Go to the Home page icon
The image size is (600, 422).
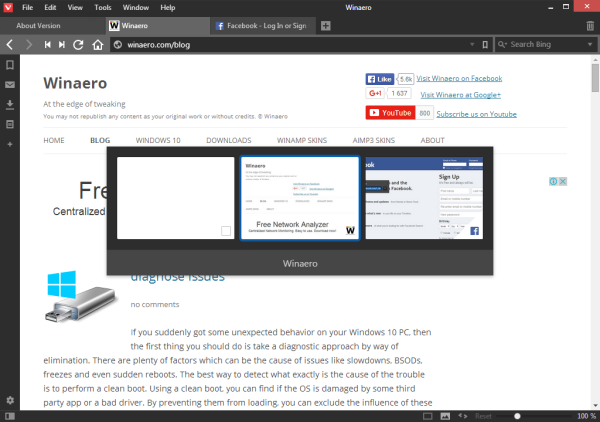[98, 45]
